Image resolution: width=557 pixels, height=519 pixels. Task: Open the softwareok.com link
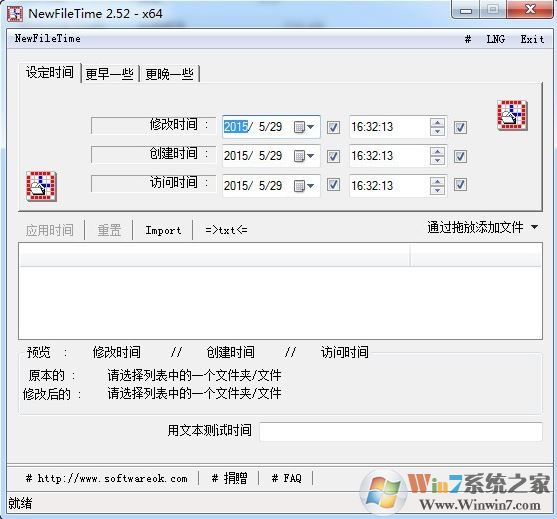point(107,479)
